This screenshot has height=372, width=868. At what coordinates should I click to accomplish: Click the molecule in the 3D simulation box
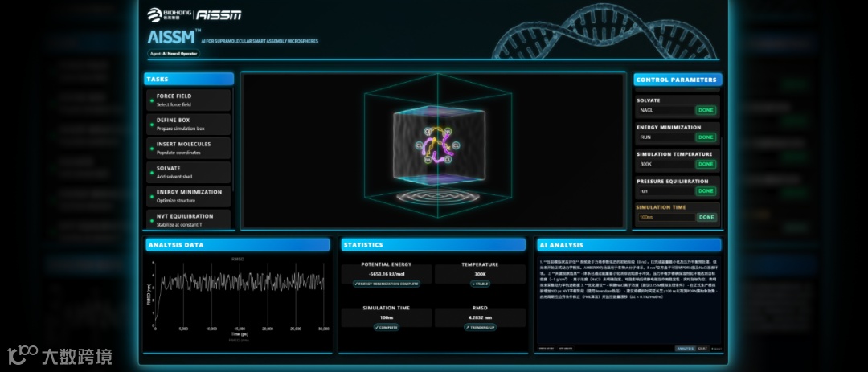click(437, 147)
